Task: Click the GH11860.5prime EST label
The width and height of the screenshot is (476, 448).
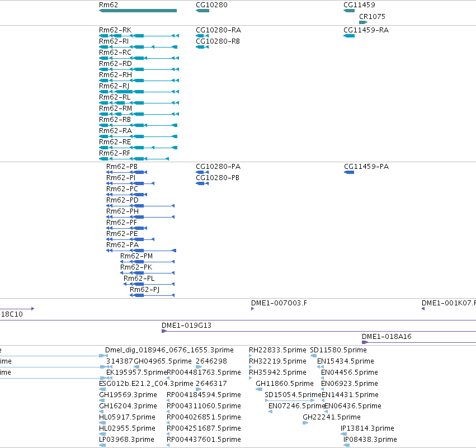Action: (285, 384)
